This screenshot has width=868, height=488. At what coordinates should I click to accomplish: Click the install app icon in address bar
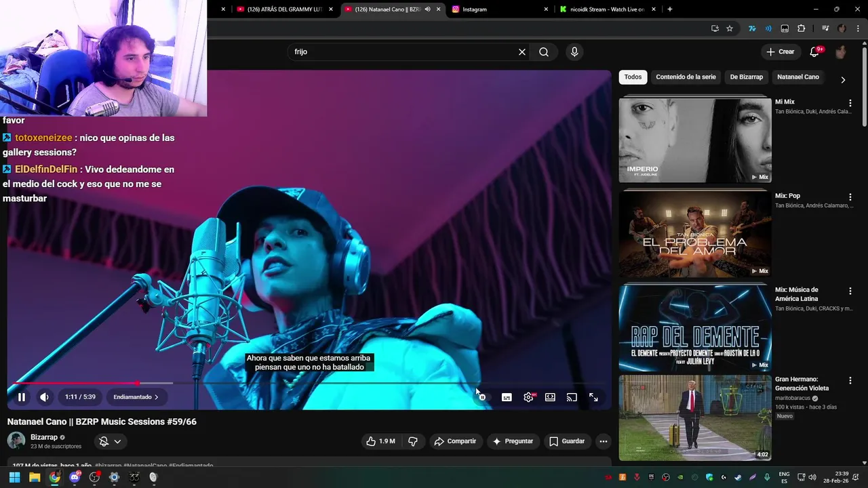coord(715,28)
